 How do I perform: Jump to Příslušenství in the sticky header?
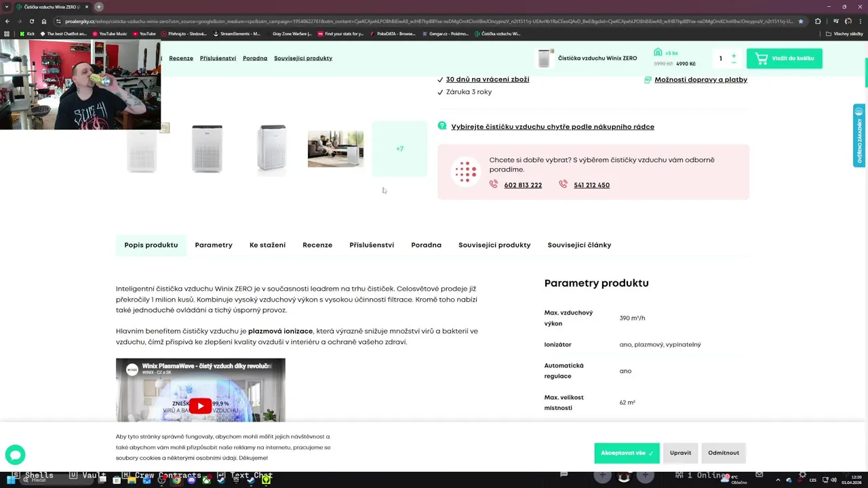[x=218, y=58]
